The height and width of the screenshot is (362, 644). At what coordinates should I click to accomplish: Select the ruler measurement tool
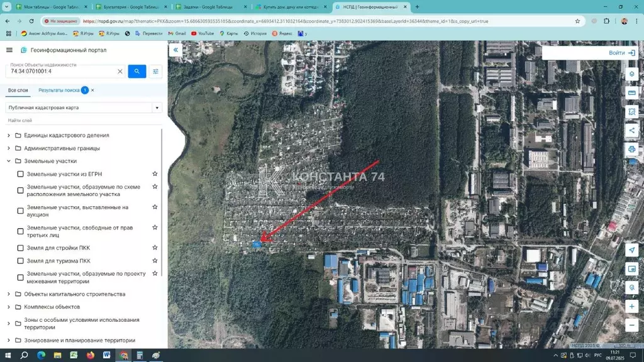click(631, 93)
